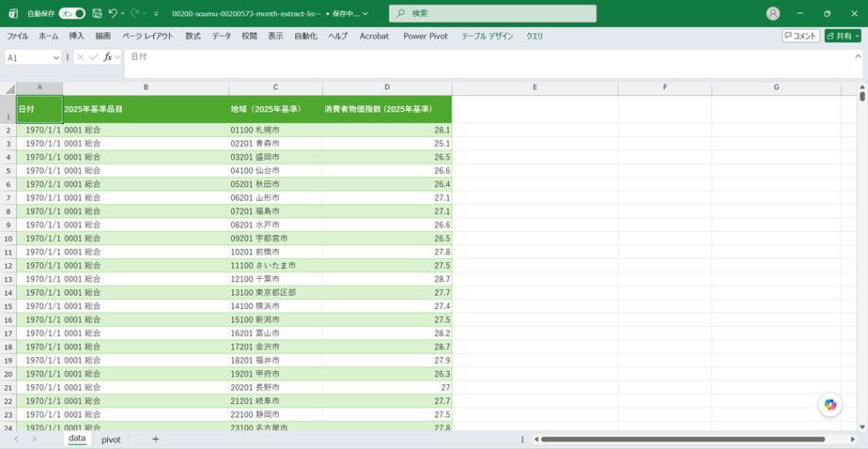Image resolution: width=868 pixels, height=449 pixels.
Task: Select column F header
Action: coord(665,87)
